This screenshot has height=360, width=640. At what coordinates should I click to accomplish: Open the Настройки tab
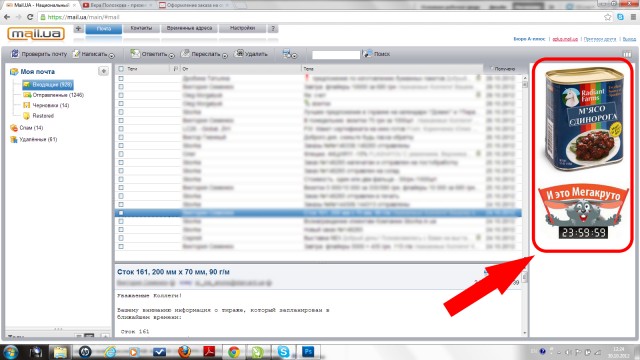pyautogui.click(x=242, y=28)
